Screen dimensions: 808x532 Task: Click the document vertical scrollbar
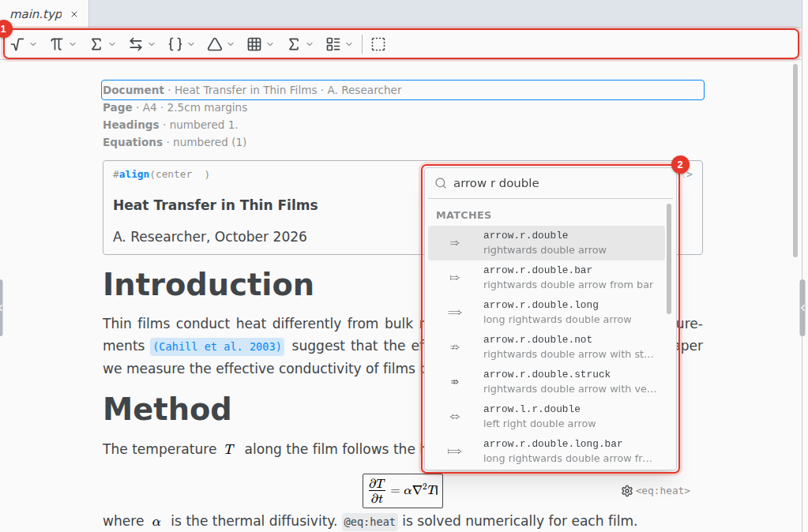(795, 161)
